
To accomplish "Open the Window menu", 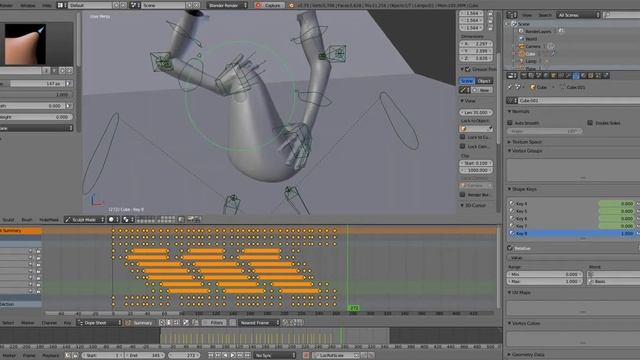I will pos(28,6).
